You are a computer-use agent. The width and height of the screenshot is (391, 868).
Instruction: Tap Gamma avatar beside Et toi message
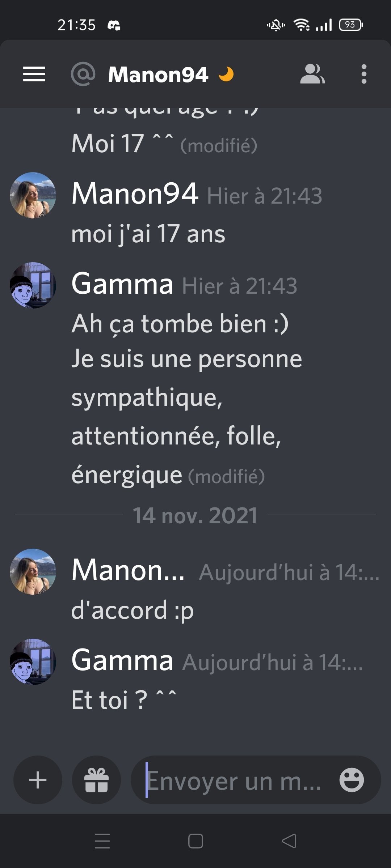coord(33,662)
